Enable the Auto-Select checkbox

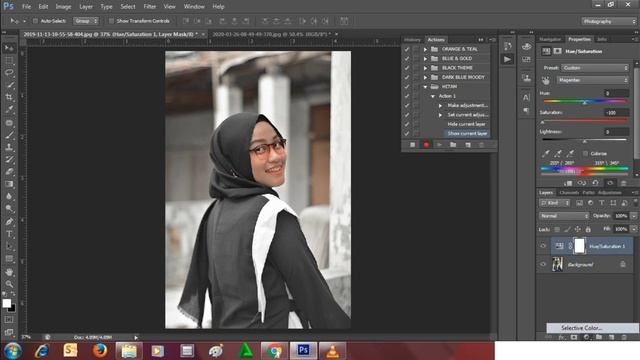click(36, 21)
